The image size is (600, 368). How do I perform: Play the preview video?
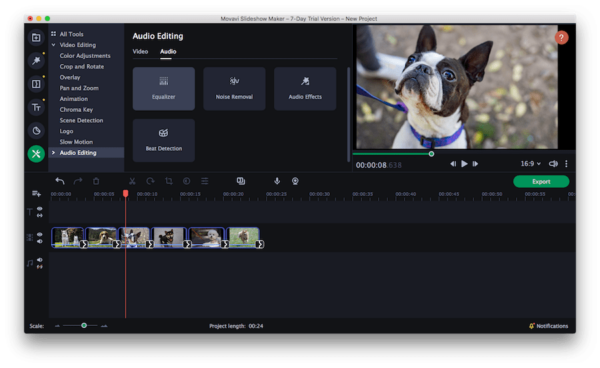464,164
